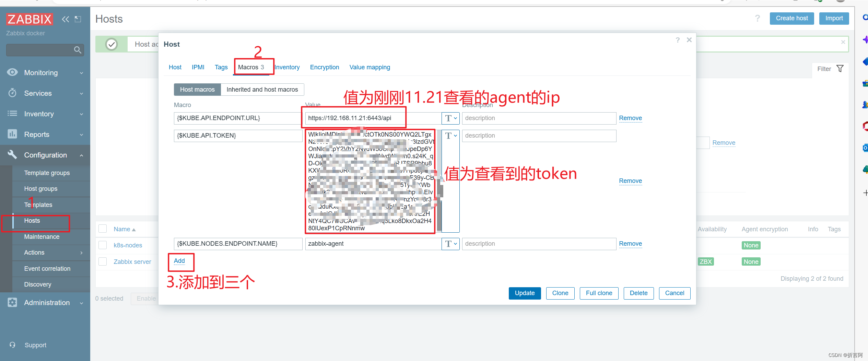The height and width of the screenshot is (361, 868).
Task: Collapse the sidebar with double-chevron icon
Action: tap(65, 19)
